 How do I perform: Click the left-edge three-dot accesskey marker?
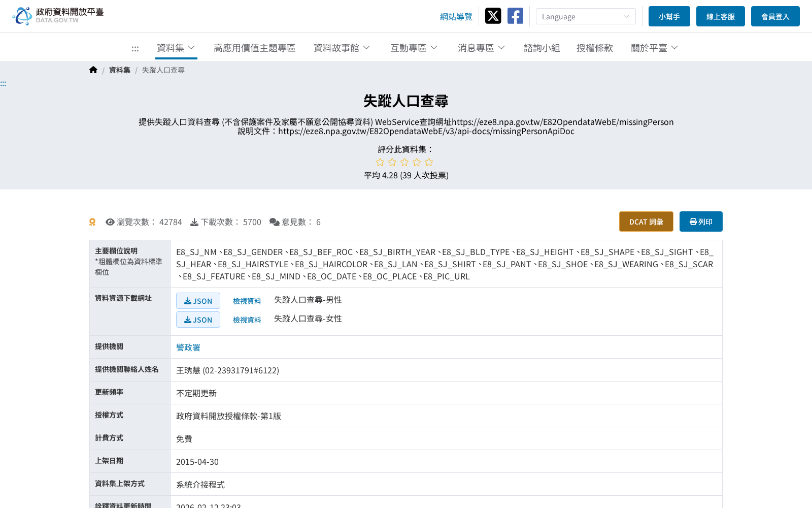point(3,84)
